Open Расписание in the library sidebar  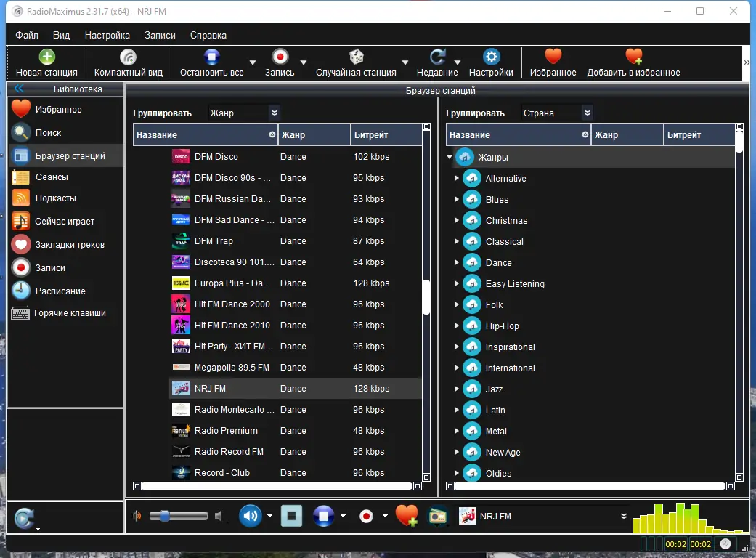[x=65, y=291]
